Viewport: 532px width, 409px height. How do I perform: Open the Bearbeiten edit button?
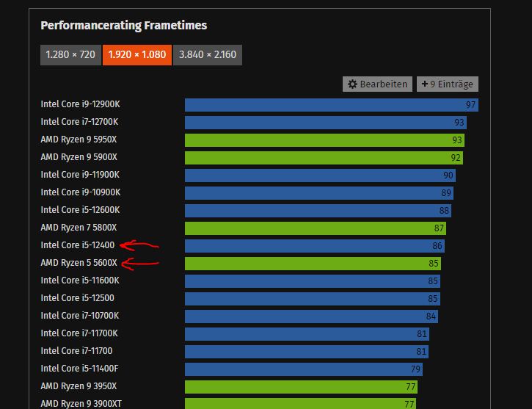point(377,84)
